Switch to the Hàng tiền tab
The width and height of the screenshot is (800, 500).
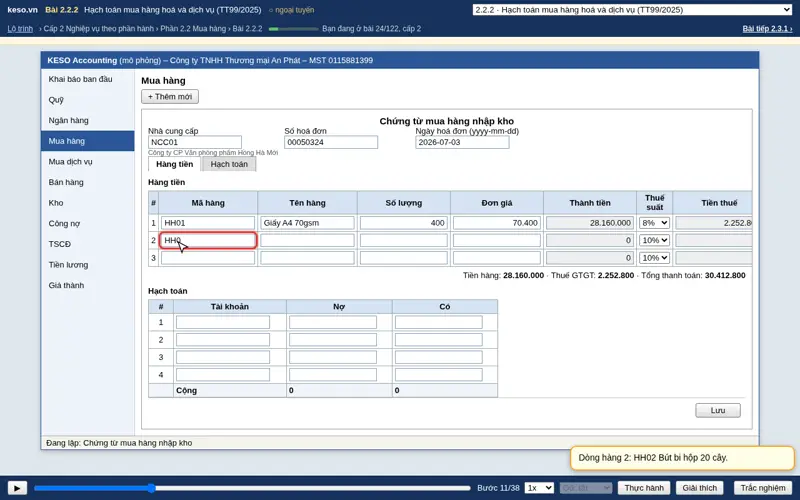coord(174,164)
